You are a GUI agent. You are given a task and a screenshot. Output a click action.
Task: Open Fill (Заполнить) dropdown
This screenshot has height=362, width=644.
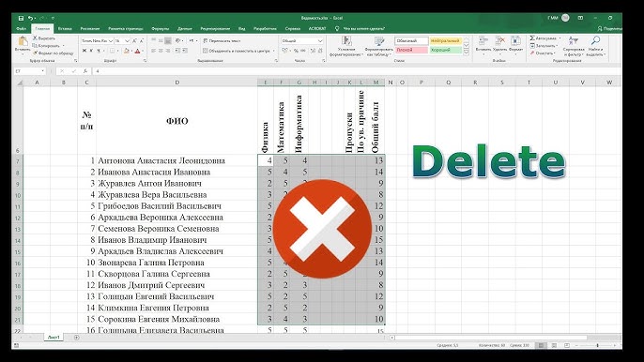[x=544, y=46]
